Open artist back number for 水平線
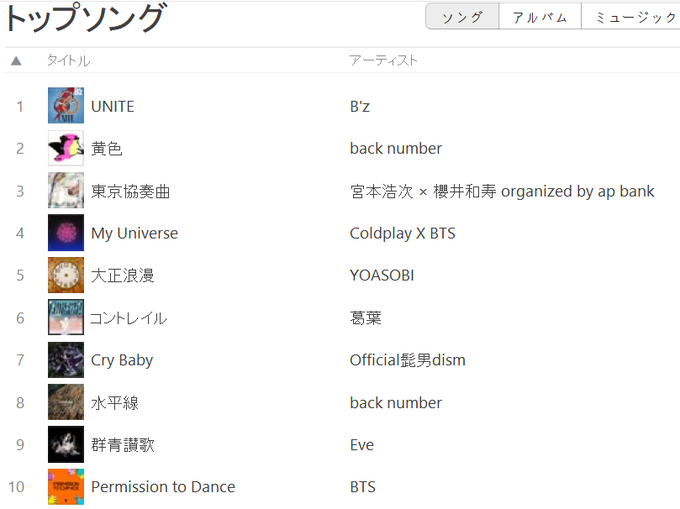Image resolution: width=680 pixels, height=509 pixels. point(396,403)
